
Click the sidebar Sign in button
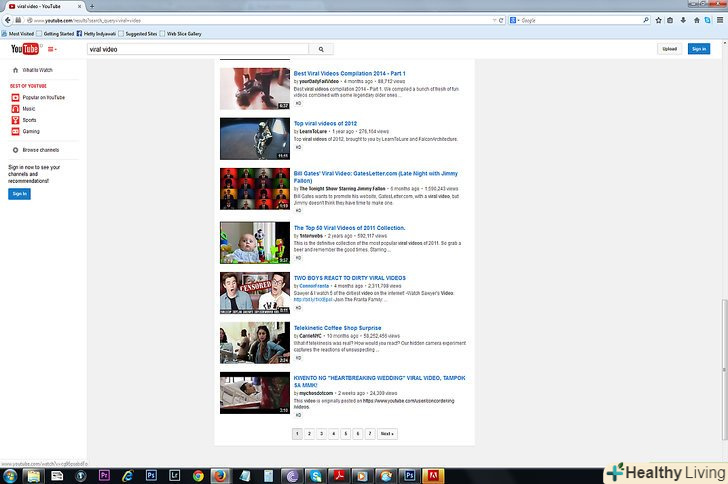[x=20, y=194]
